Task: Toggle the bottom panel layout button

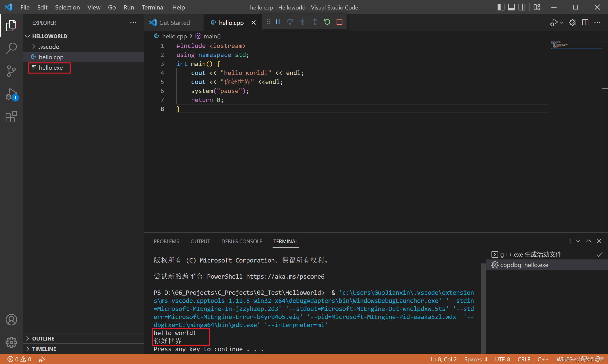Action: coord(511,7)
